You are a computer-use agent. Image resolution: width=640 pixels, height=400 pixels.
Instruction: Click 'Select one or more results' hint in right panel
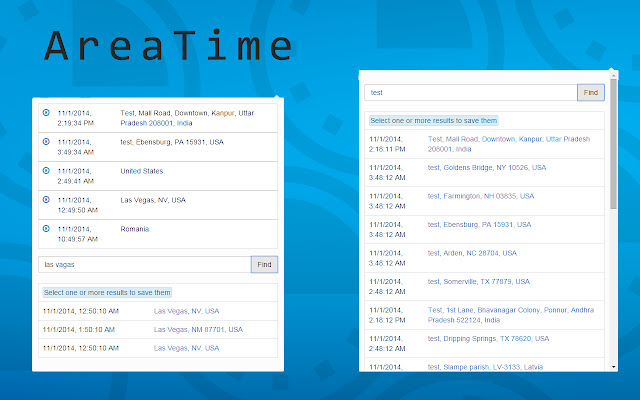click(x=433, y=120)
